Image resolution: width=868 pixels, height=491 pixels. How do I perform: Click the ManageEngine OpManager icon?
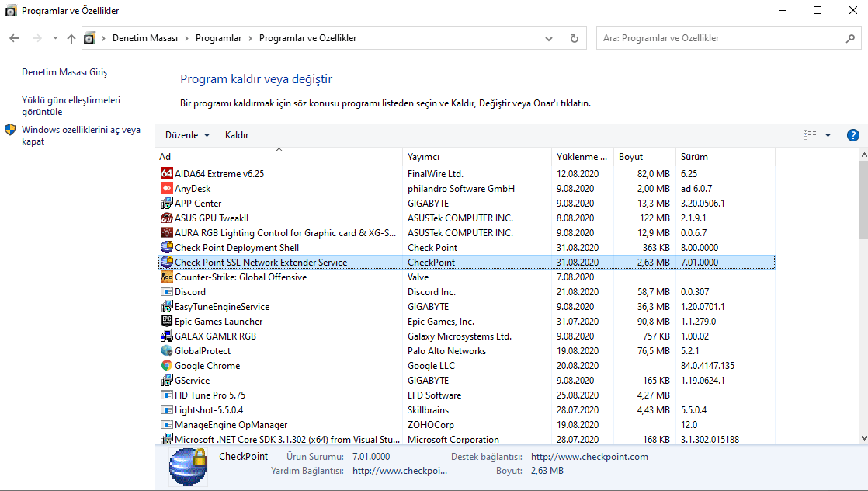click(167, 425)
